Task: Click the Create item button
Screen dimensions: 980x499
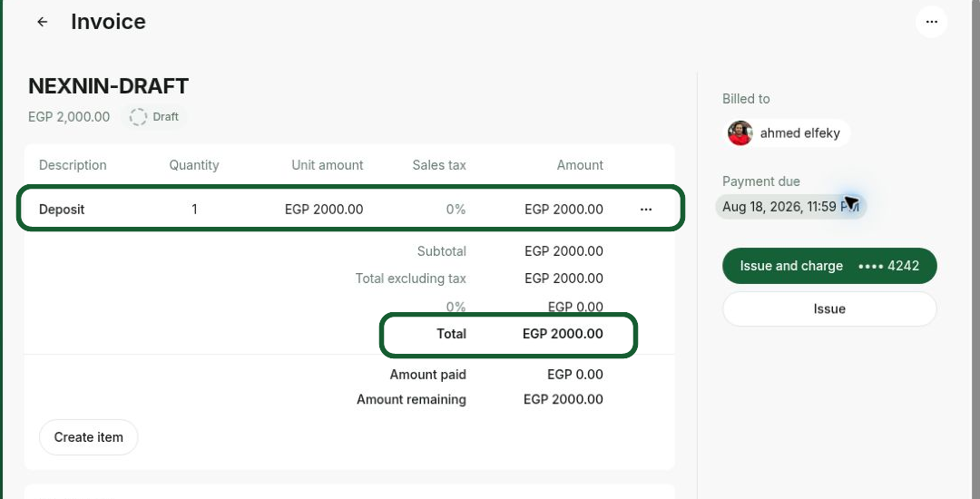Action: [x=89, y=437]
